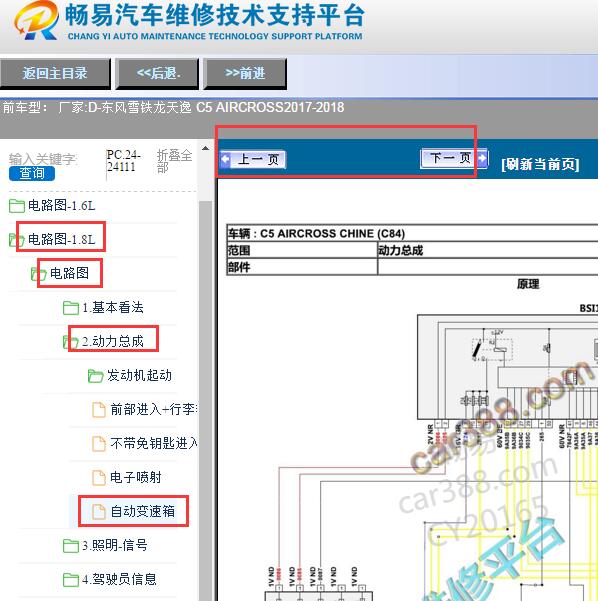Click folder icon of 发动机起动

pyautogui.click(x=95, y=376)
